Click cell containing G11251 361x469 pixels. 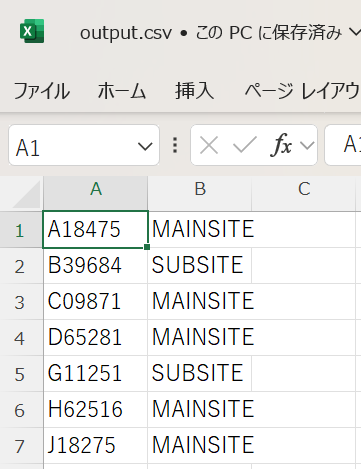click(96, 374)
